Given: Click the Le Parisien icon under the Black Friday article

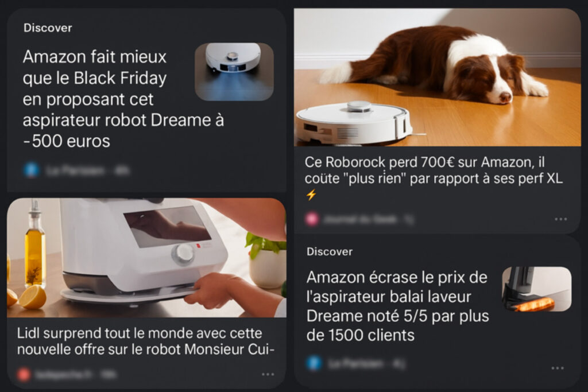Looking at the screenshot, I should click(32, 170).
